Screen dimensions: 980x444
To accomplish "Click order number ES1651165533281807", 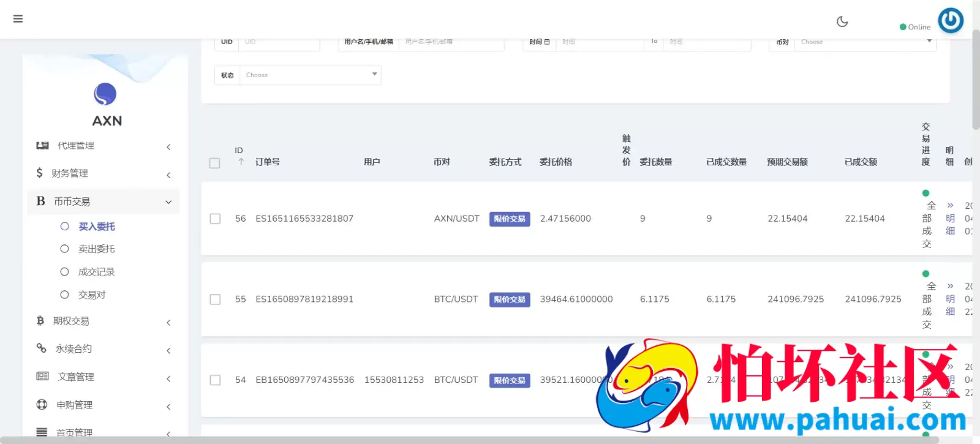I will [304, 219].
